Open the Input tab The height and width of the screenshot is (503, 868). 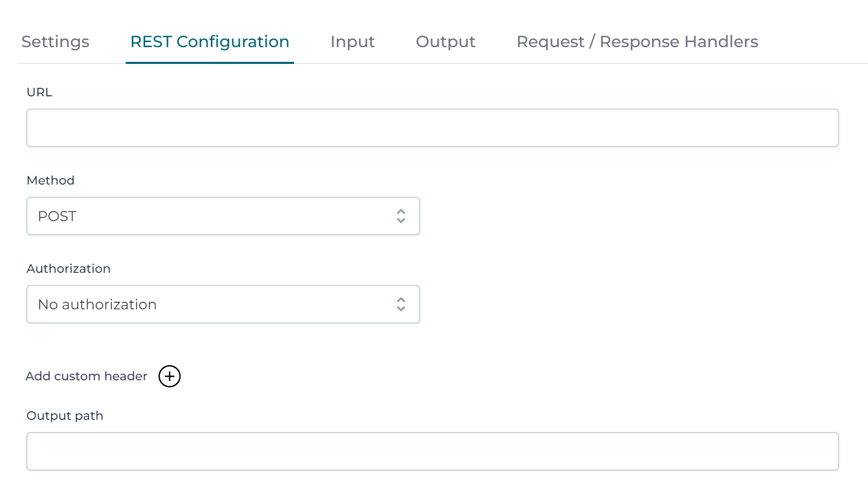[352, 42]
